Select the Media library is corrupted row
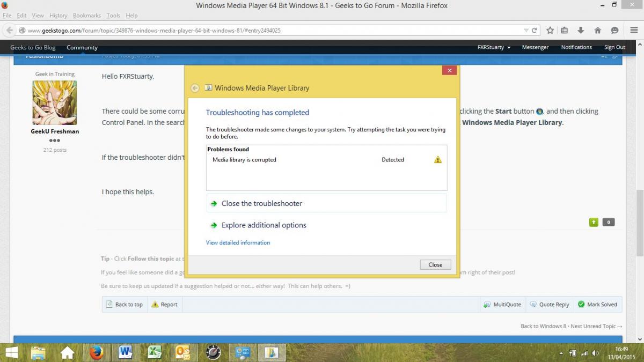The height and width of the screenshot is (362, 644). click(326, 160)
